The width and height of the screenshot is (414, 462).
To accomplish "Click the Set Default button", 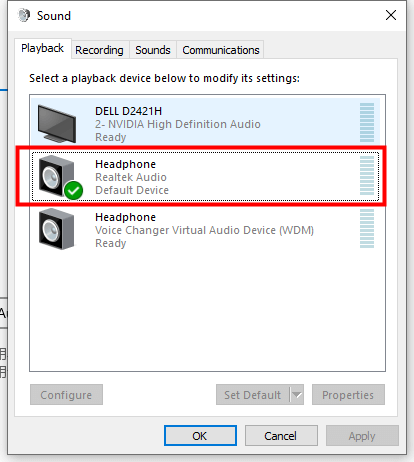I will pos(253,395).
